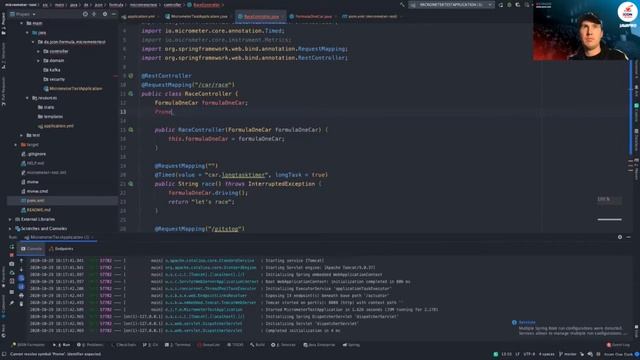
Task: Click the print icon in console toolbar
Action: (21, 295)
